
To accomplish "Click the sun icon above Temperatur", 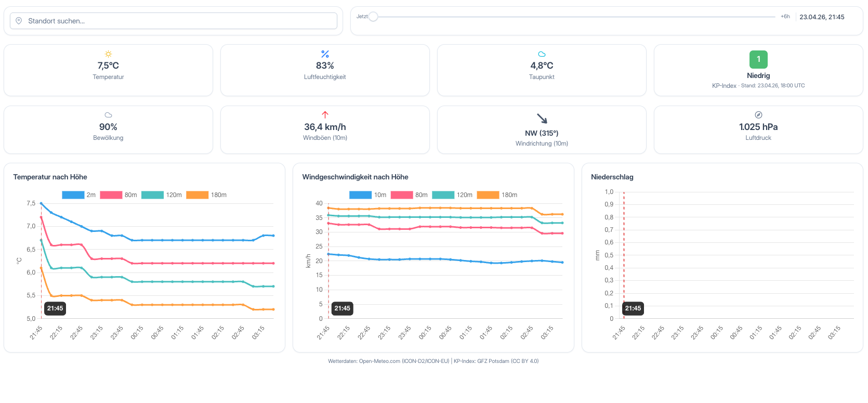I will [108, 54].
